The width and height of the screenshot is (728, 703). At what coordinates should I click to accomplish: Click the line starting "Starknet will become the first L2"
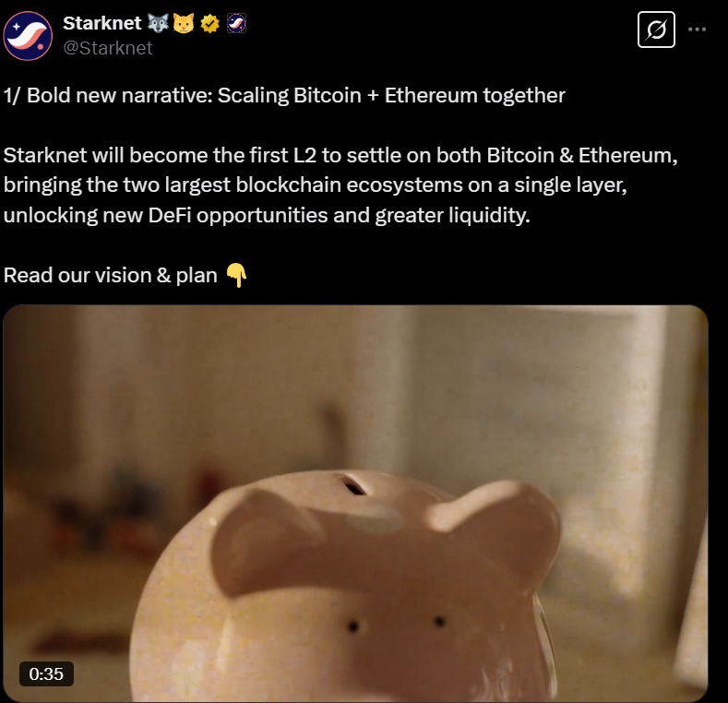click(x=340, y=155)
